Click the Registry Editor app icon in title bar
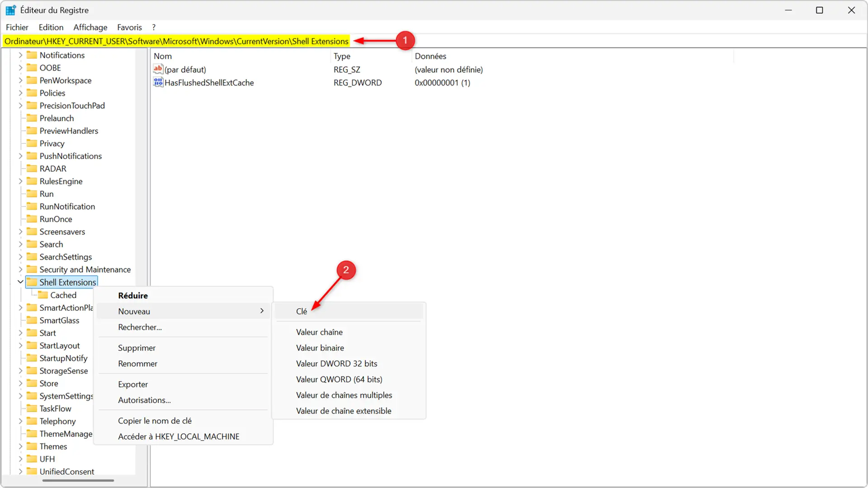The width and height of the screenshot is (868, 488). 11,10
